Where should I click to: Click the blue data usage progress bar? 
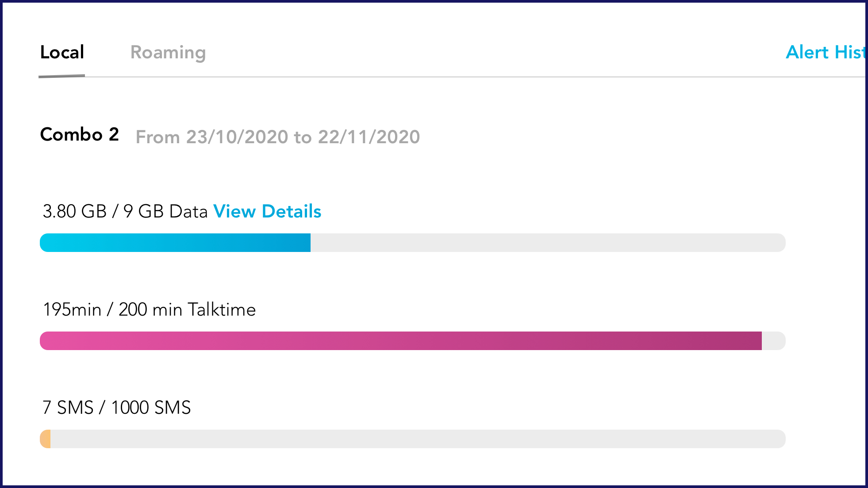pyautogui.click(x=175, y=243)
